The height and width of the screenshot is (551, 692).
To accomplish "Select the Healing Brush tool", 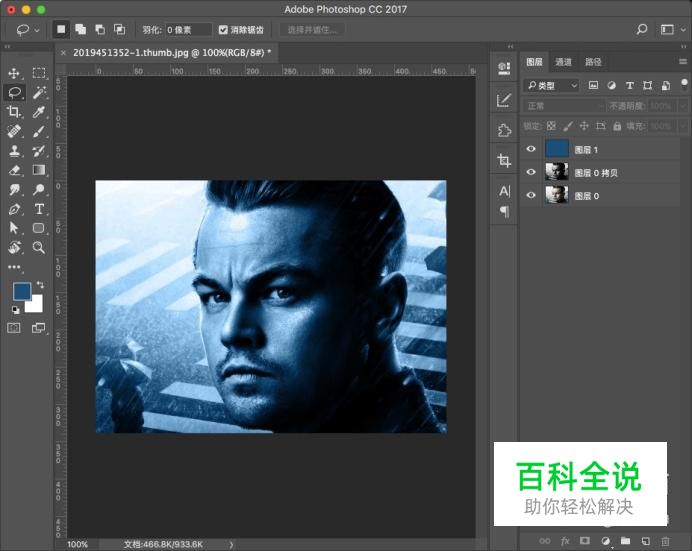I will tap(14, 131).
